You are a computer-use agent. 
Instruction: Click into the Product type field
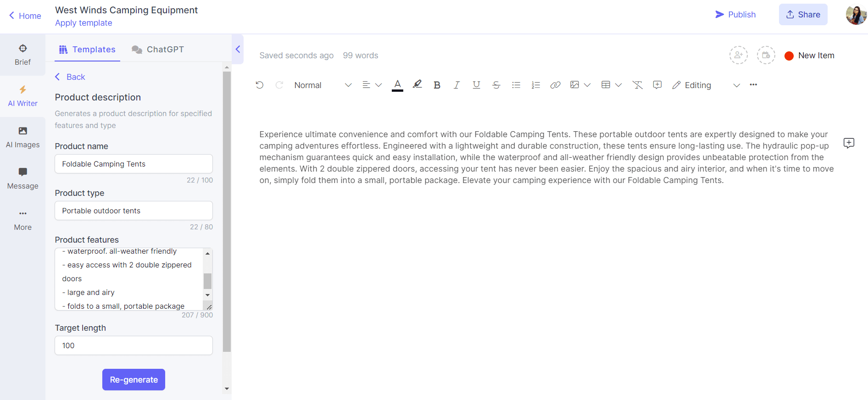134,211
